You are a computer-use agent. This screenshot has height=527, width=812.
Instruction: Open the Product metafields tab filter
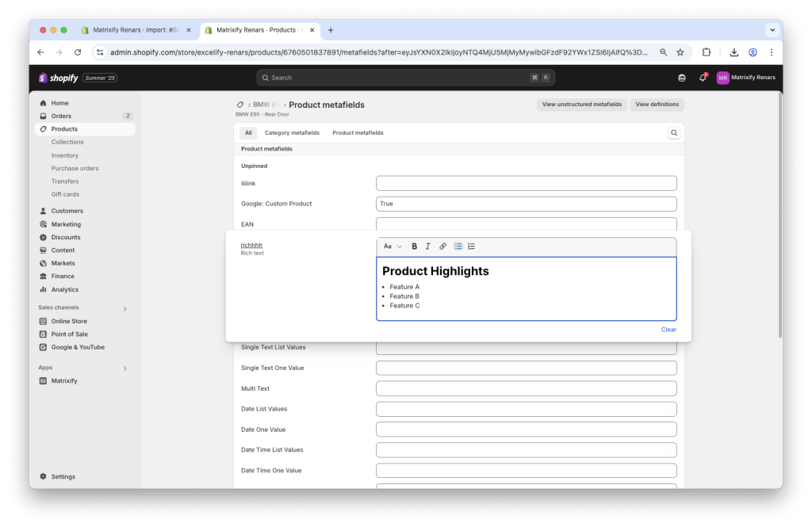point(357,132)
